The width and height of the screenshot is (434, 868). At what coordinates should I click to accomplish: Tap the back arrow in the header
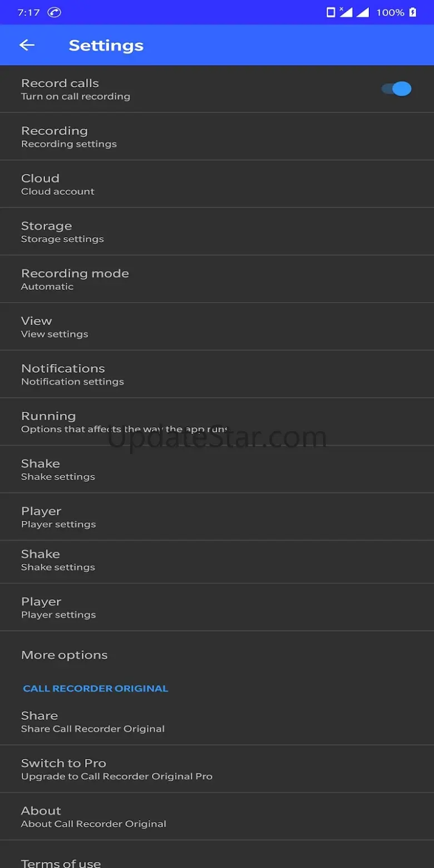27,45
